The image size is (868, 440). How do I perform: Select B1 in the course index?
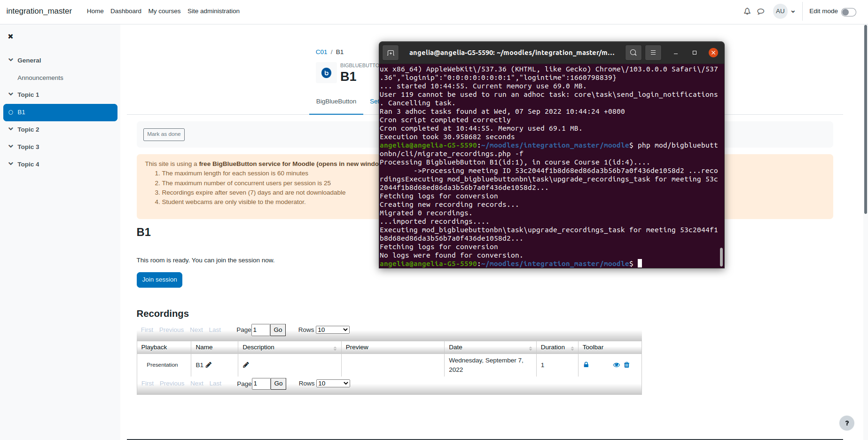point(60,112)
